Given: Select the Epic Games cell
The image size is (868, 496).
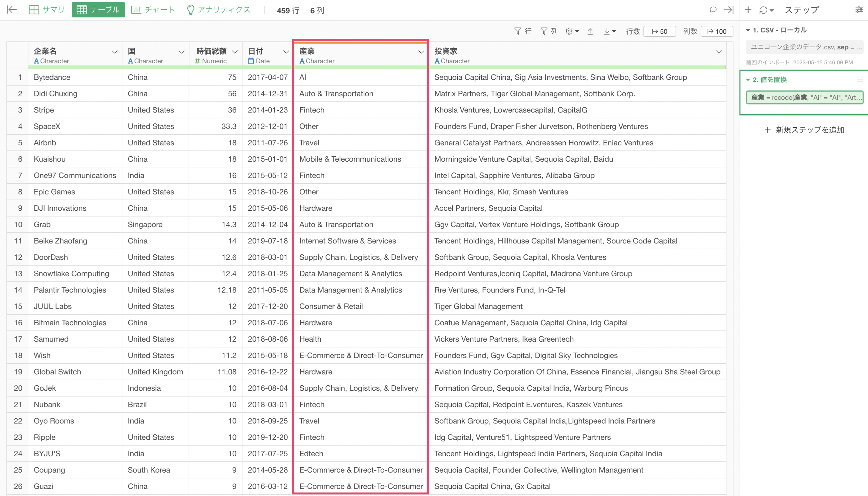Looking at the screenshot, I should [75, 192].
